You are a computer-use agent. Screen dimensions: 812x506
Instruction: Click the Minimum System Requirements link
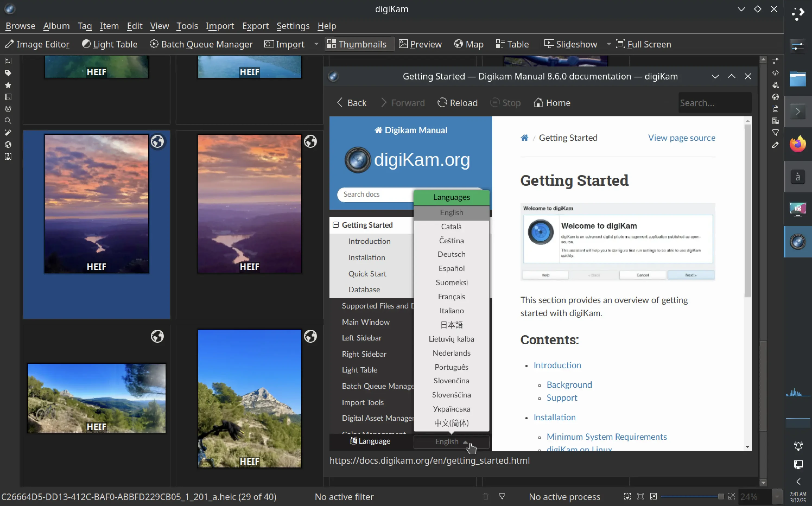click(x=607, y=437)
